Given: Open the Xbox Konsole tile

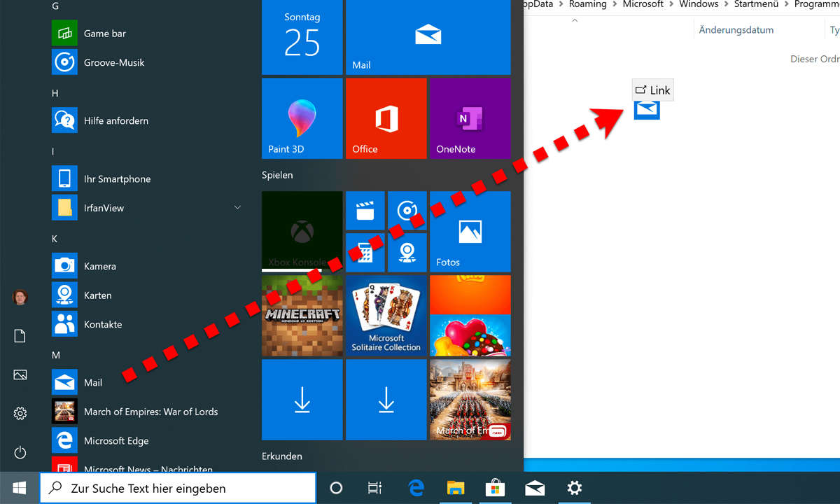Looking at the screenshot, I should [302, 232].
